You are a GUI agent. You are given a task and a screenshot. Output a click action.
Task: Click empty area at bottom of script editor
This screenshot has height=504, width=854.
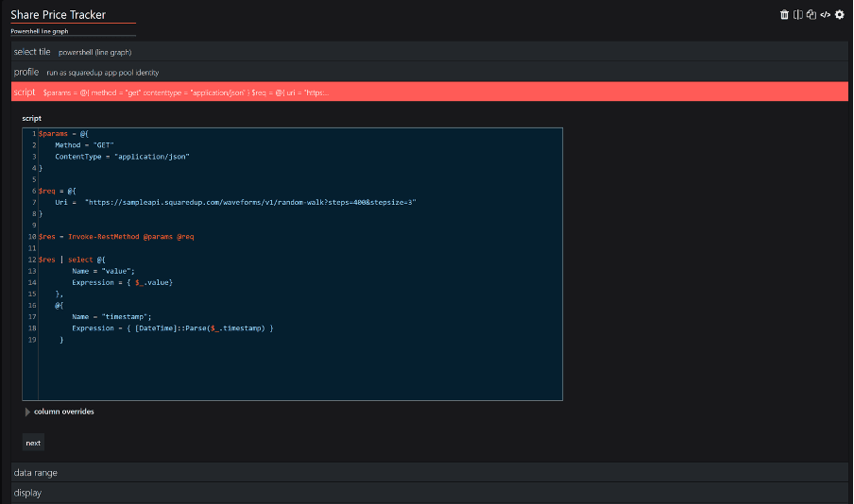click(x=299, y=373)
